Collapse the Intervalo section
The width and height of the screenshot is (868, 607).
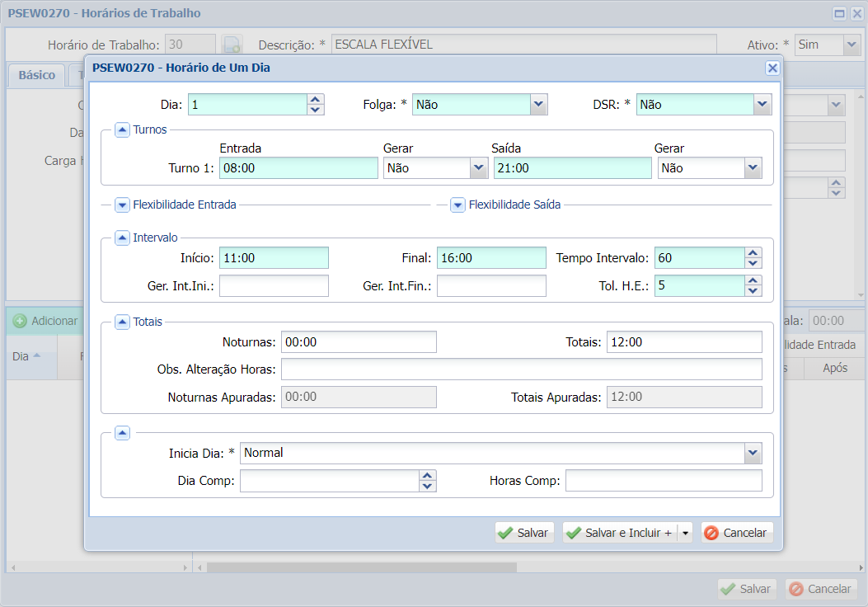click(x=122, y=238)
